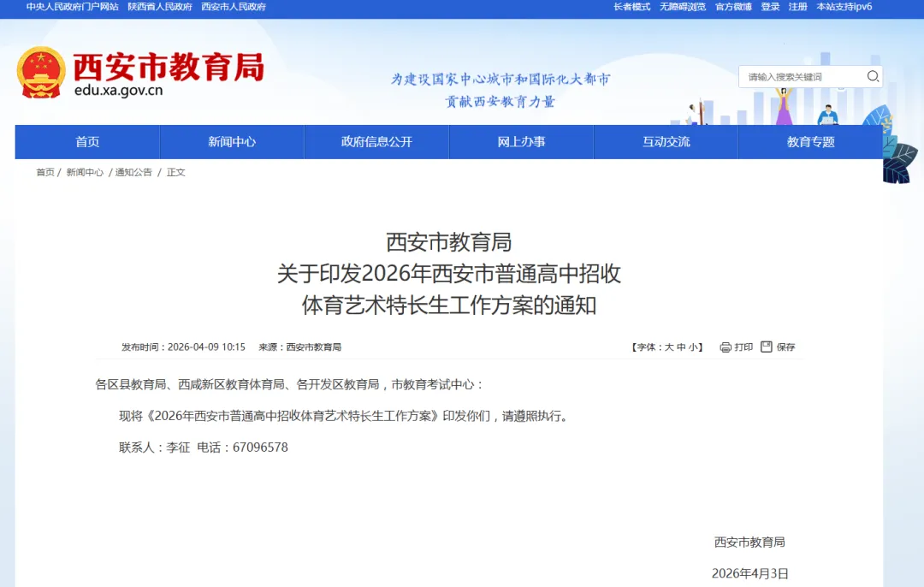The width and height of the screenshot is (924, 587).
Task: Switch article font size to 大
Action: pos(666,347)
